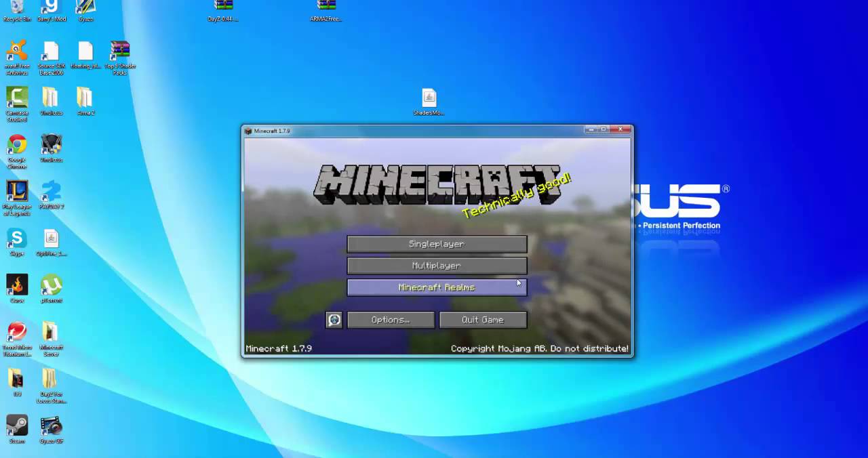Select the OptiFine jar file
Image resolution: width=868 pixels, height=458 pixels.
(x=52, y=242)
